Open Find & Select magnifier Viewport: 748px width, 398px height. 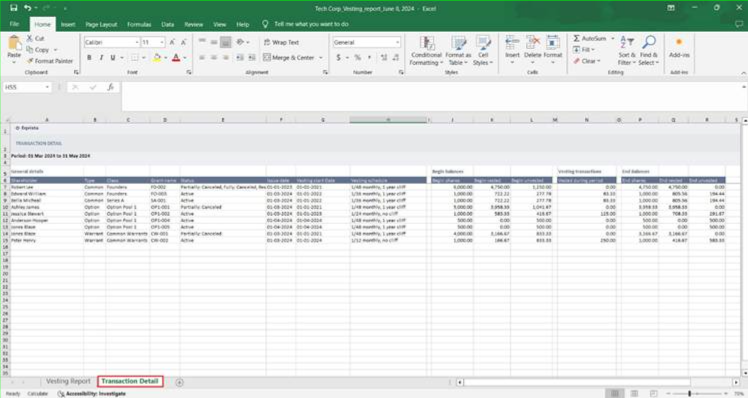click(648, 51)
